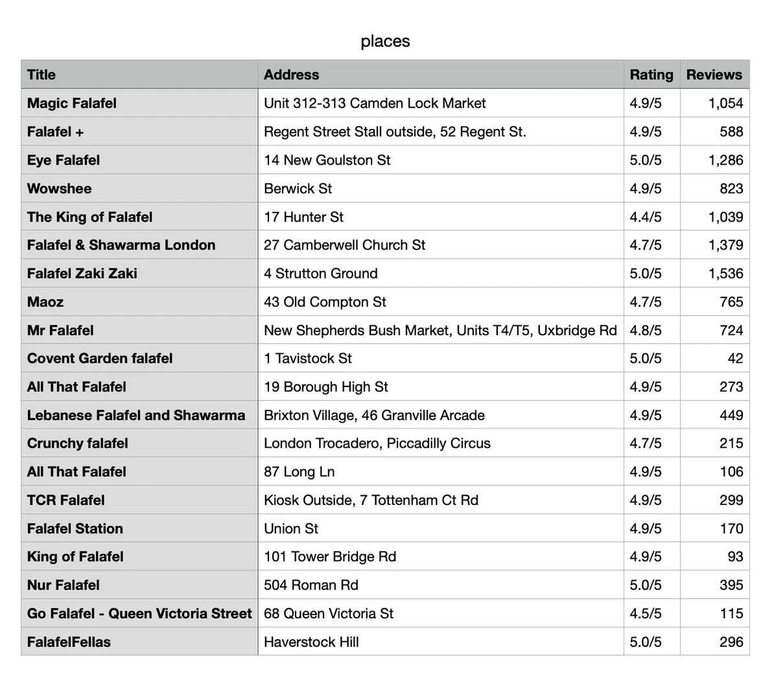Select the Eye Falafel title cell
774x700 pixels.
(139, 160)
